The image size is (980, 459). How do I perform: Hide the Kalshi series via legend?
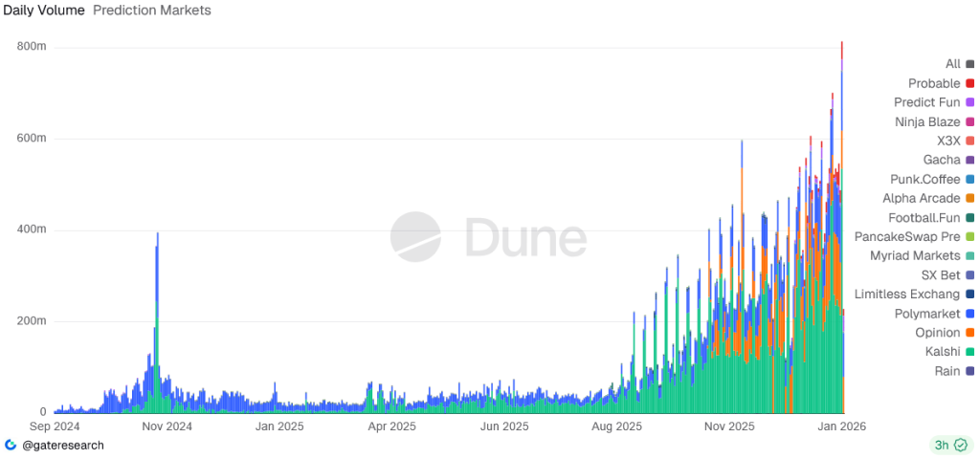942,352
